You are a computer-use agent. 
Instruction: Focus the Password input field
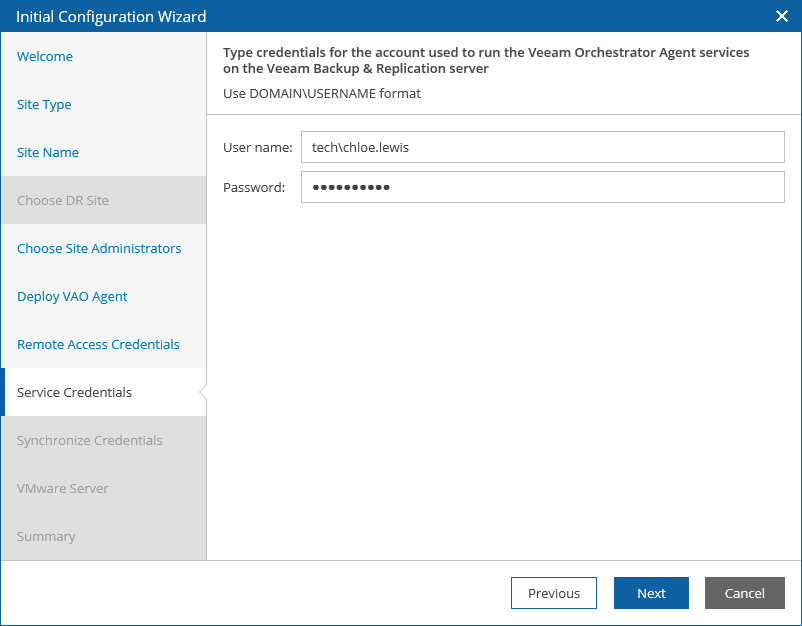click(543, 187)
